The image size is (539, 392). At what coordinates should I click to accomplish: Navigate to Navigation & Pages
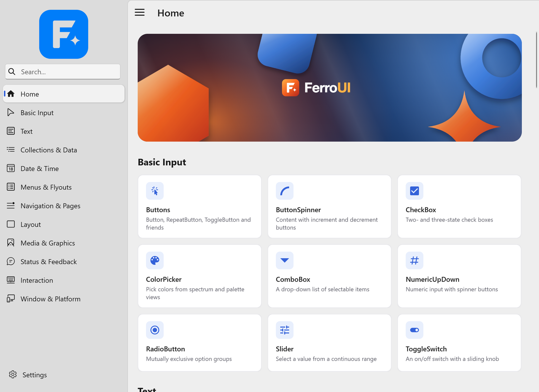coord(64,206)
